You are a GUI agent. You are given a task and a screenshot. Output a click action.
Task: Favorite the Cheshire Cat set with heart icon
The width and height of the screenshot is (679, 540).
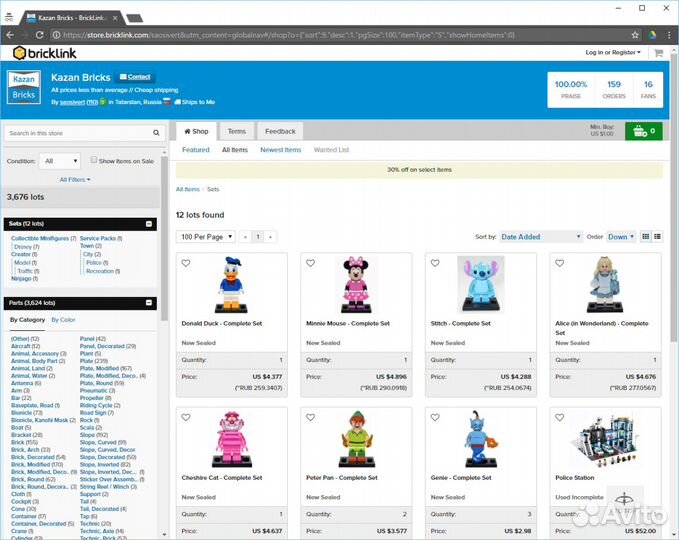pyautogui.click(x=186, y=417)
